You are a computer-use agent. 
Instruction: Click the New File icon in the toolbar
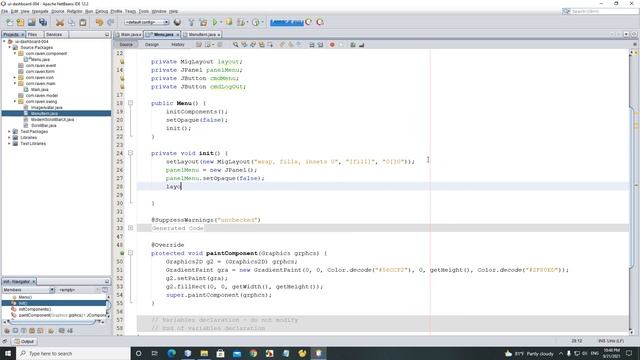click(x=9, y=22)
